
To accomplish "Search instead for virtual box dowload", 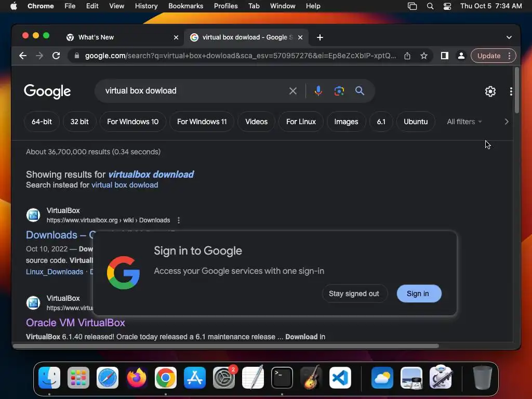I will pyautogui.click(x=125, y=185).
